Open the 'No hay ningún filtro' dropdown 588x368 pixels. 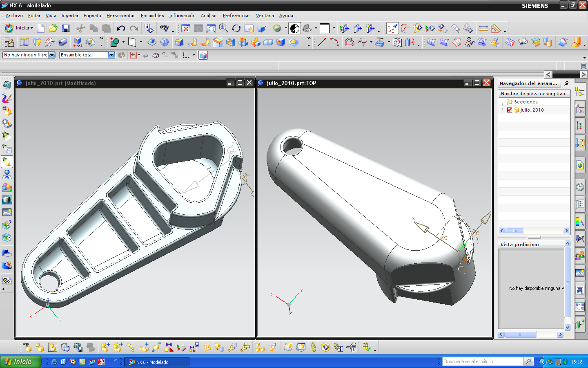point(52,55)
